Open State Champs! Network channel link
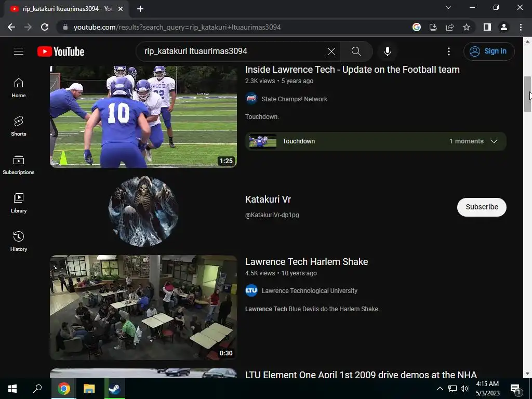The height and width of the screenshot is (399, 532). pos(295,99)
